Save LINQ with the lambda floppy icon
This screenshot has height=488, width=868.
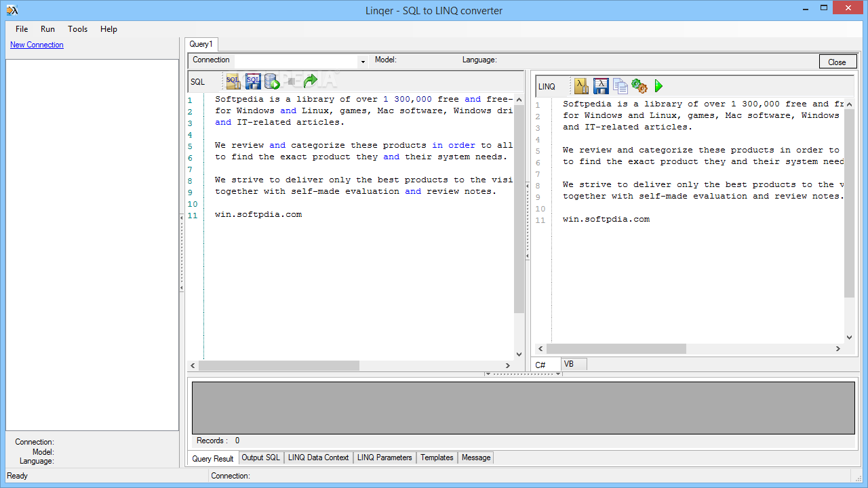601,86
